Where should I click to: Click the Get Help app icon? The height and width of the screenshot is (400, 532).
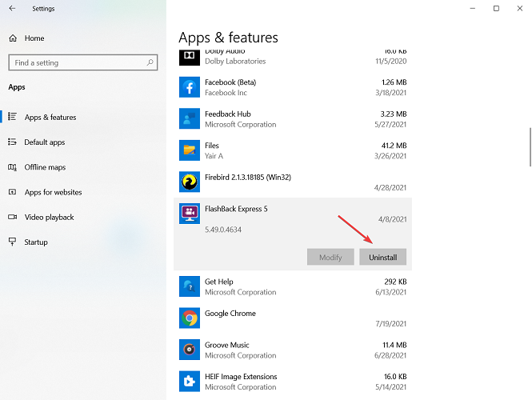190,286
